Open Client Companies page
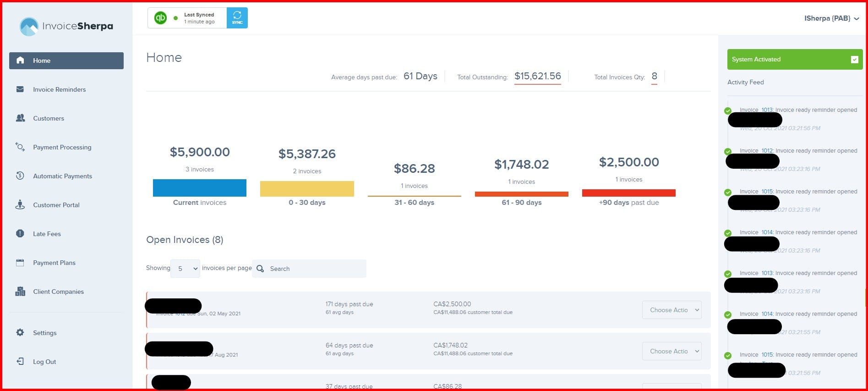 (x=58, y=292)
